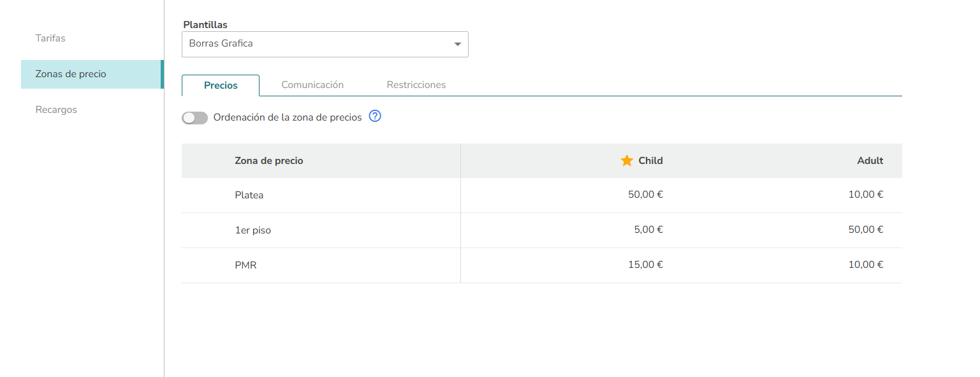Click the PMR Adult price 10,00 €
The width and height of the screenshot is (980, 377).
tap(865, 265)
